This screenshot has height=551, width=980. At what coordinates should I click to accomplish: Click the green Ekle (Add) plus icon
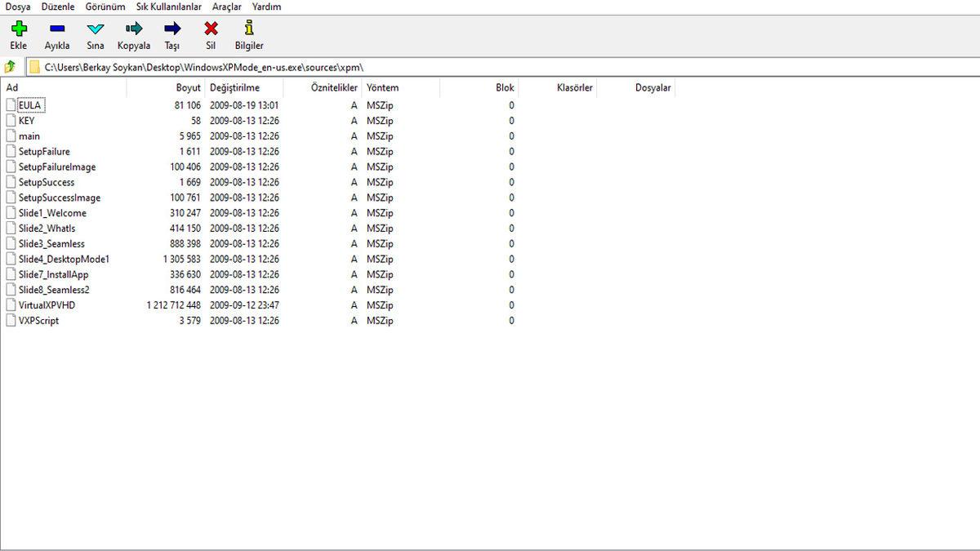tap(19, 29)
